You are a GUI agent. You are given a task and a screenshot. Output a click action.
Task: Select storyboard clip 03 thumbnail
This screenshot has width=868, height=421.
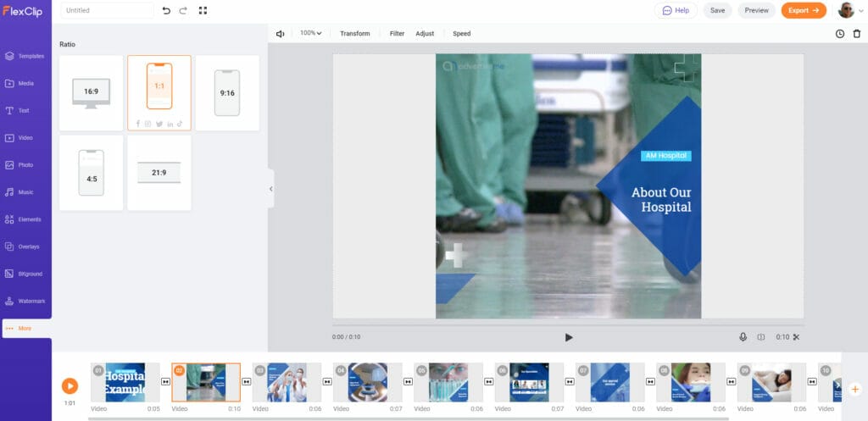(x=287, y=382)
